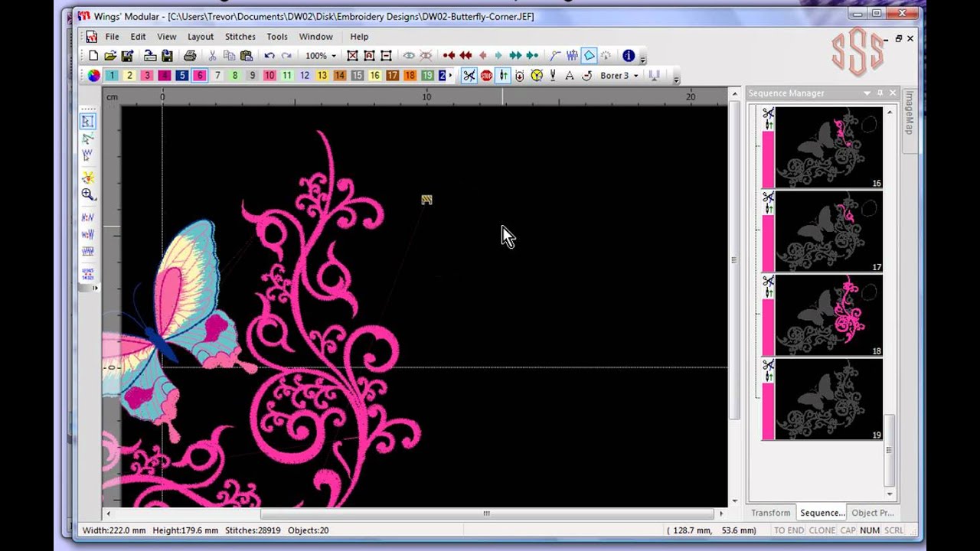
Task: Switch to the Transform tab
Action: click(770, 513)
